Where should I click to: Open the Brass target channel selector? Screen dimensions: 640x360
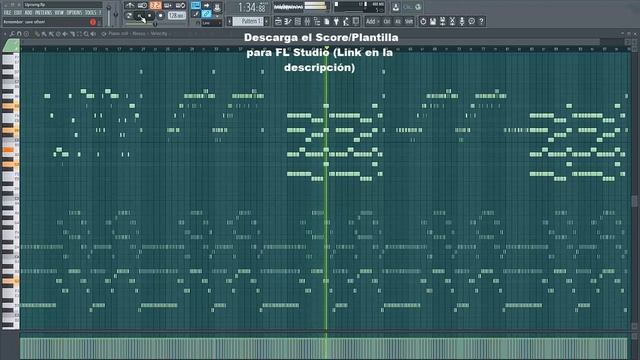139,34
